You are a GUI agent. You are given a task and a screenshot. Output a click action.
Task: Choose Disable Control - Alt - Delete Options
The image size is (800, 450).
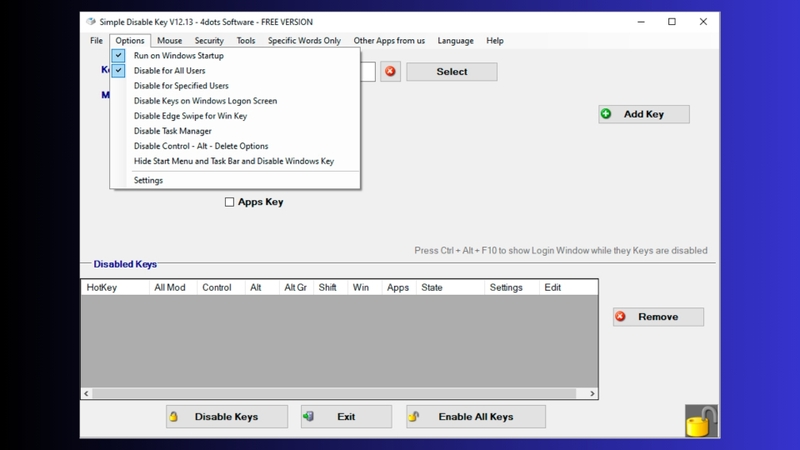(235, 146)
